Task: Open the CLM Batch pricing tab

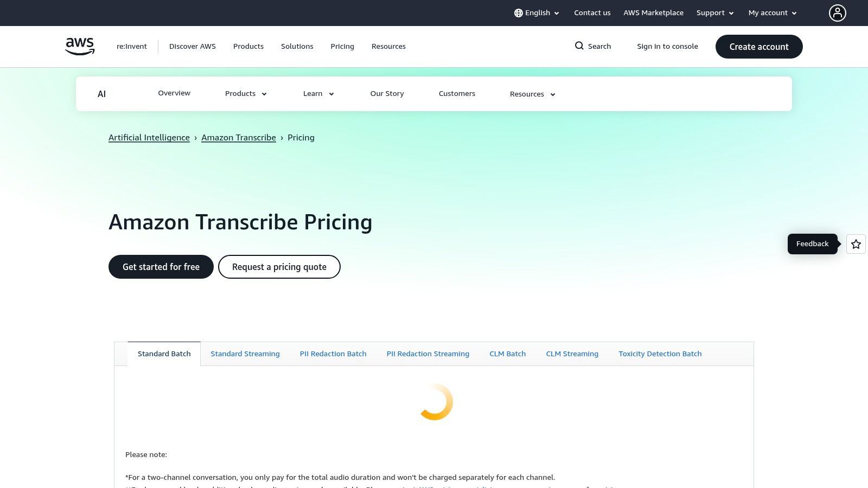Action: click(507, 354)
